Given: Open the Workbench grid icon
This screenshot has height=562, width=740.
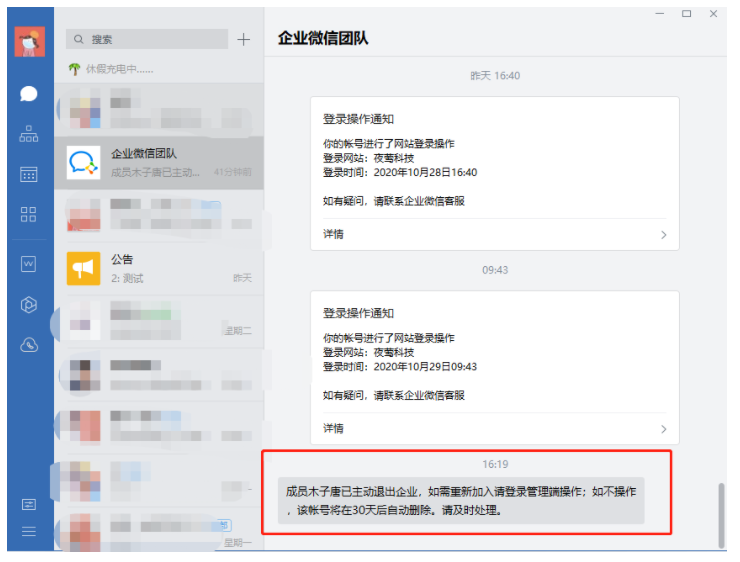Looking at the screenshot, I should (29, 215).
